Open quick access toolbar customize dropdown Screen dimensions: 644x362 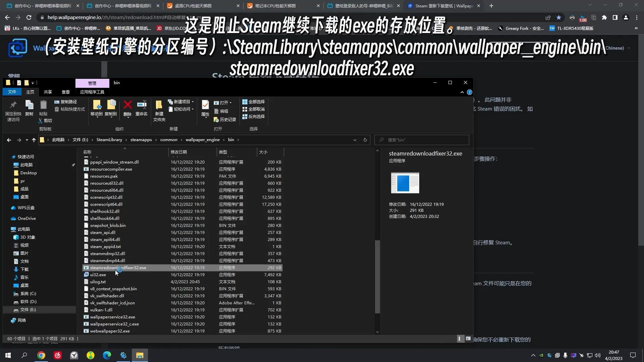click(x=33, y=83)
